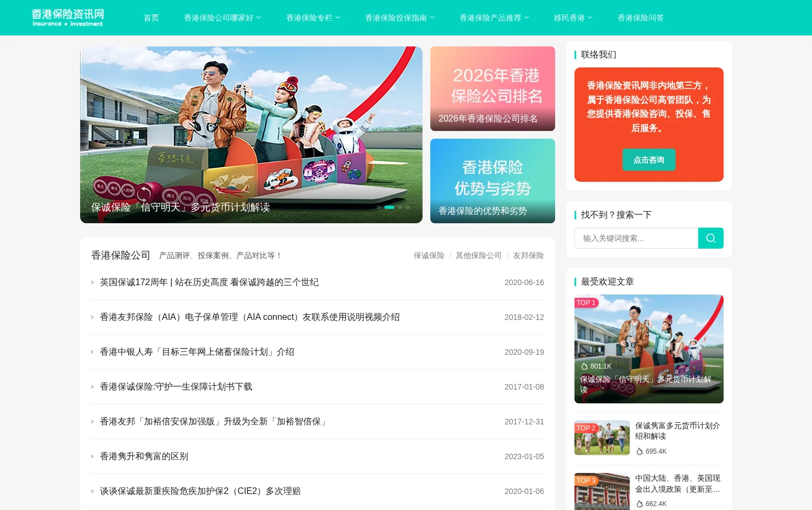Click the 香港保险资讯网 site logo
The image size is (812, 510).
click(67, 18)
